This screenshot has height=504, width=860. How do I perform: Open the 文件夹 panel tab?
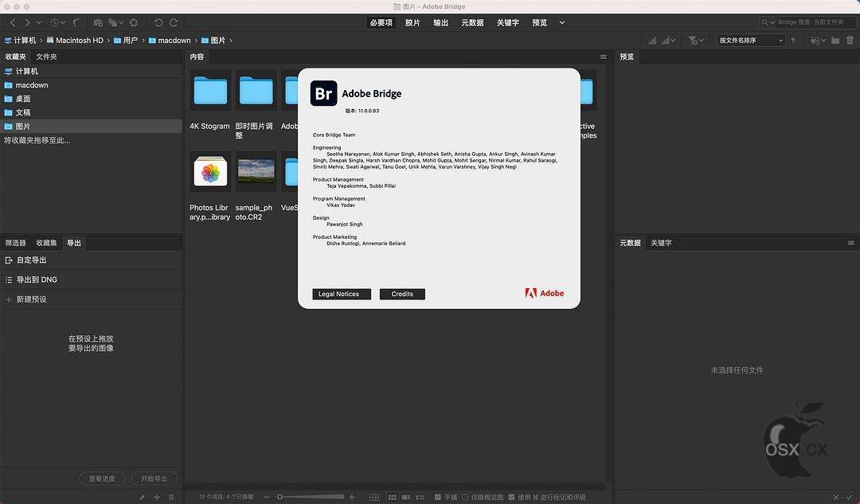tap(46, 57)
